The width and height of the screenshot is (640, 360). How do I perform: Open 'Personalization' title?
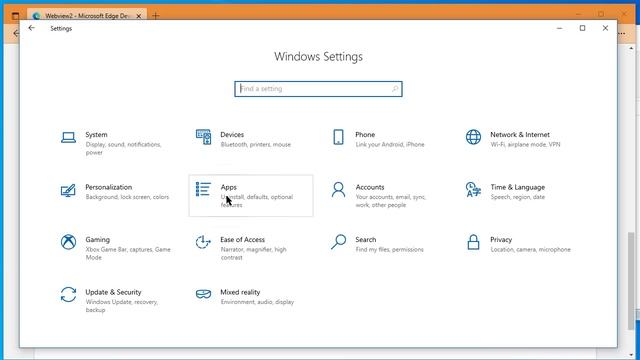coord(109,187)
